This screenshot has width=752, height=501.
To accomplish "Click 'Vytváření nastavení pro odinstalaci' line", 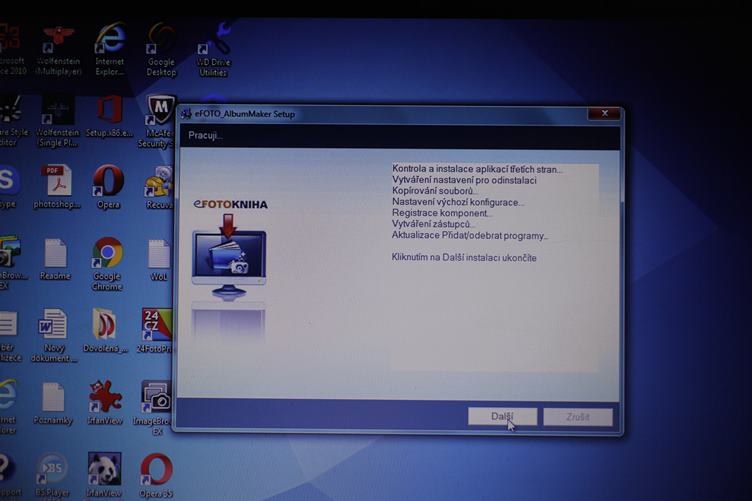I will [464, 180].
